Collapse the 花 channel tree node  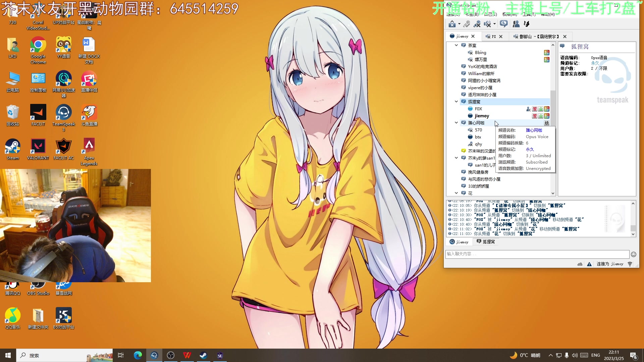(456, 193)
